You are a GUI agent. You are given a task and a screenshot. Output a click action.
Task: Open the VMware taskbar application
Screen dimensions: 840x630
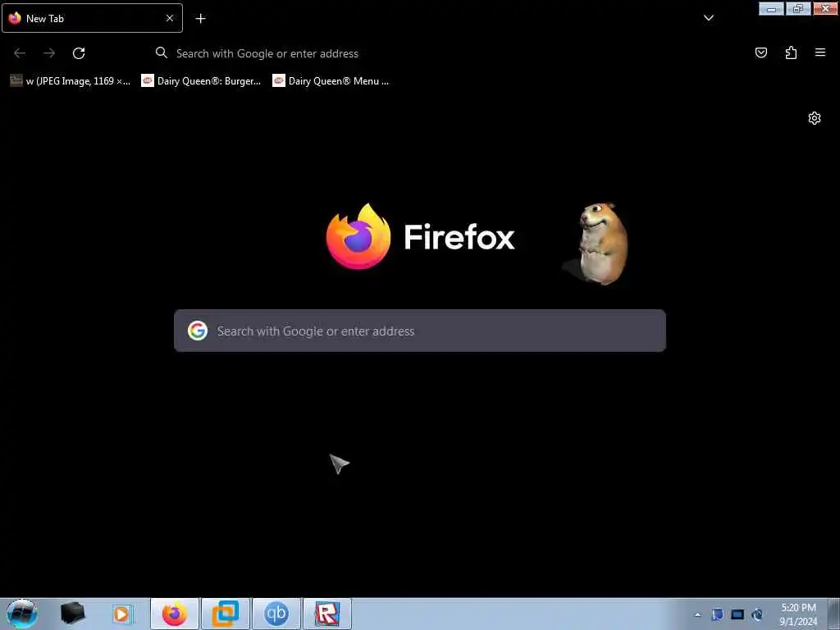(x=226, y=614)
